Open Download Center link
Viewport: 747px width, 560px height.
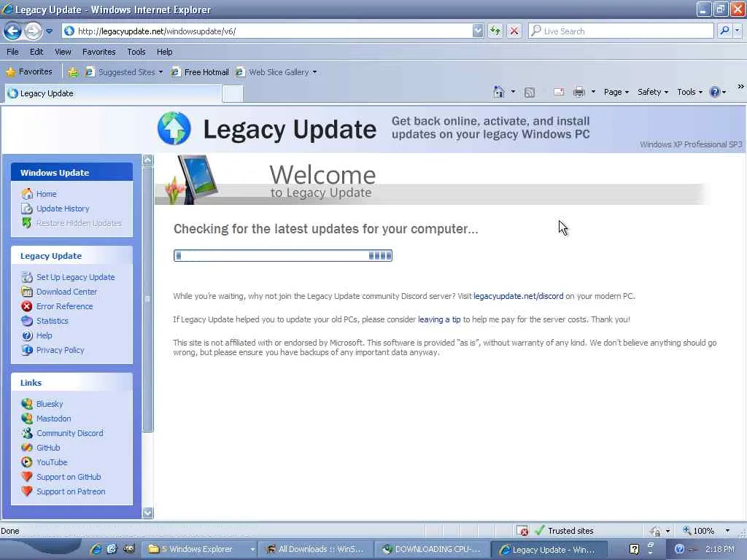(x=66, y=292)
